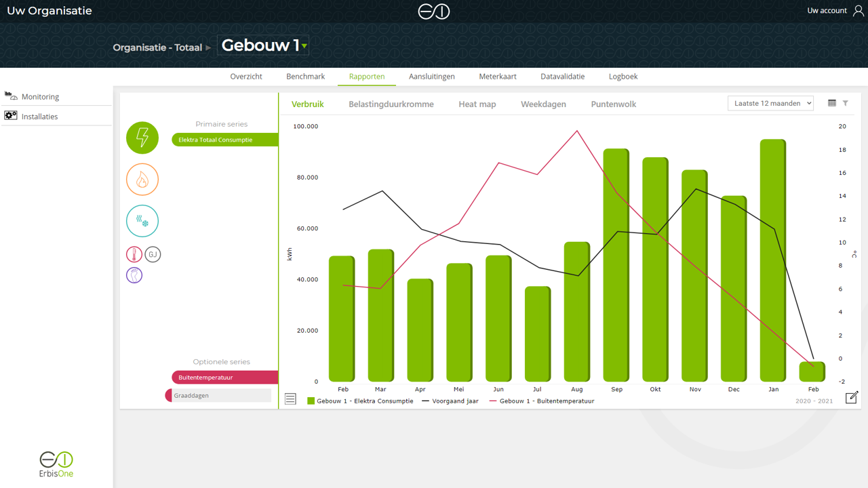Click the Installaties gear icon

11,116
